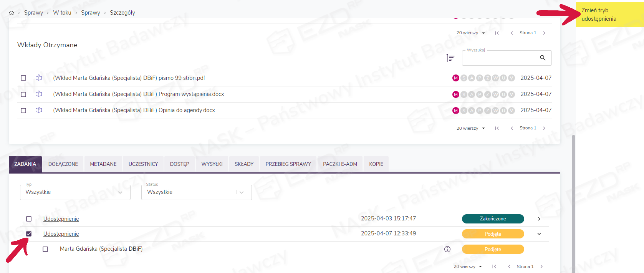Open the first Udostępnienie link
This screenshot has height=273, width=644.
(61, 219)
